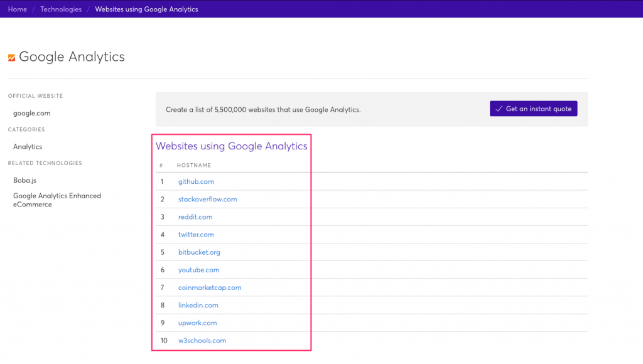Open twitter.com hostname link
The image size is (643, 364).
[196, 235]
